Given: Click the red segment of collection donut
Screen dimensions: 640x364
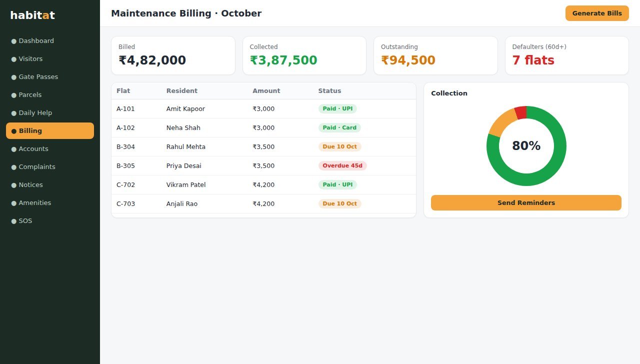Looking at the screenshot, I should click(521, 113).
